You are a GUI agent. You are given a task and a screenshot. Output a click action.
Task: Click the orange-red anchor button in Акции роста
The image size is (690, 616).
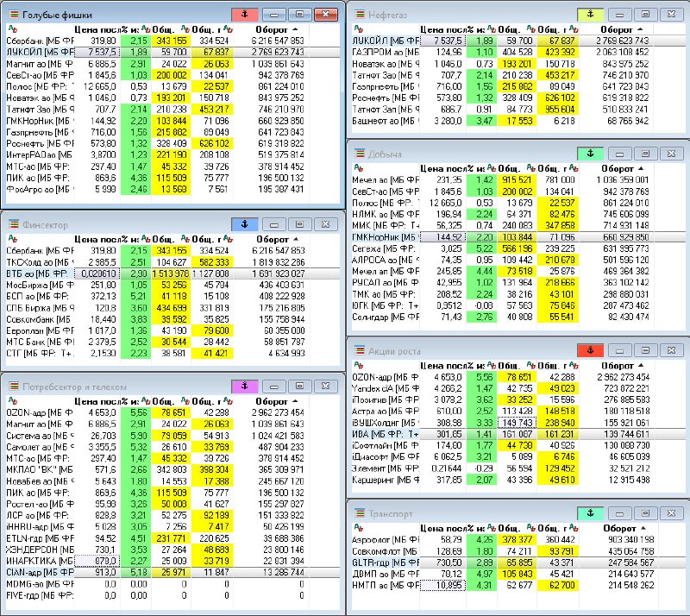click(x=591, y=350)
